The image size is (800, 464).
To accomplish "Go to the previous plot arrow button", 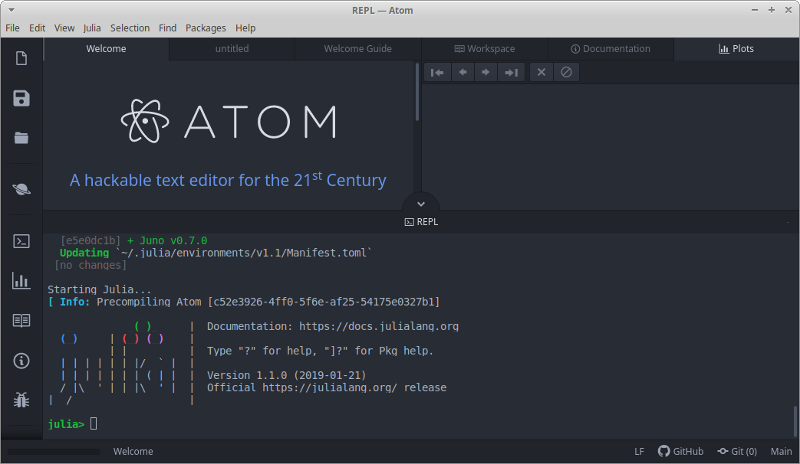I will [x=462, y=72].
